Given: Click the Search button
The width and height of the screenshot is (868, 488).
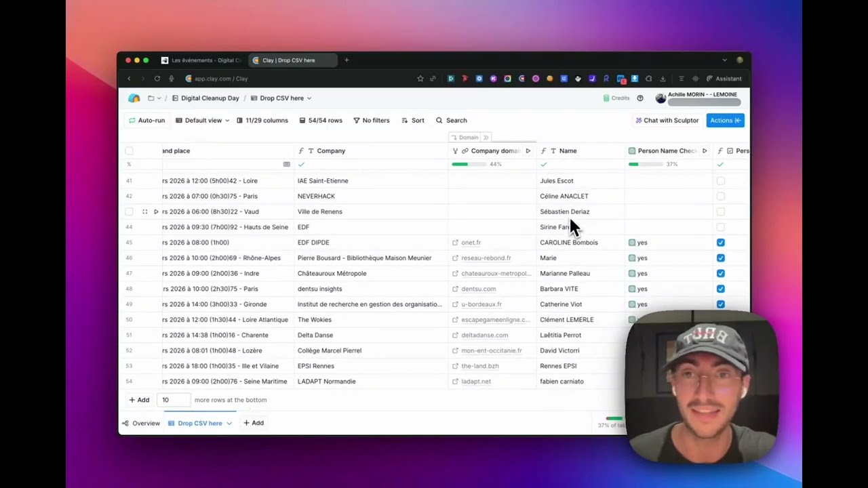Looking at the screenshot, I should tap(452, 121).
